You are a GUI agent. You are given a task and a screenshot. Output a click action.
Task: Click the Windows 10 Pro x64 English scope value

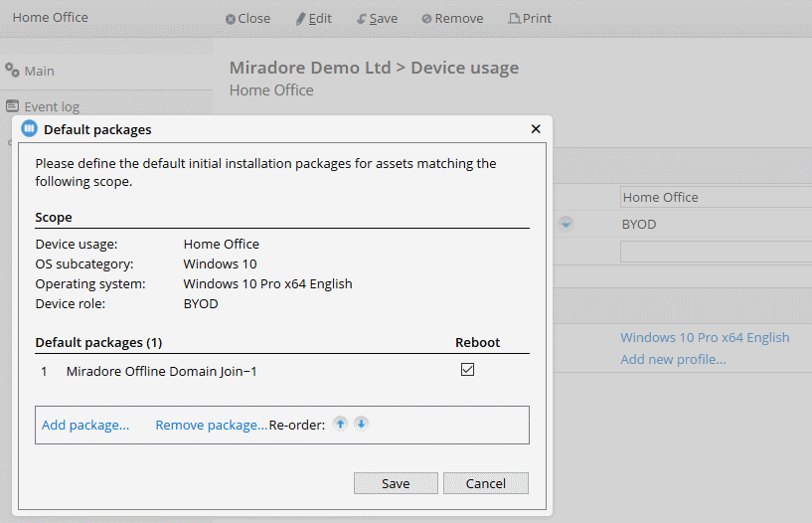pos(267,283)
